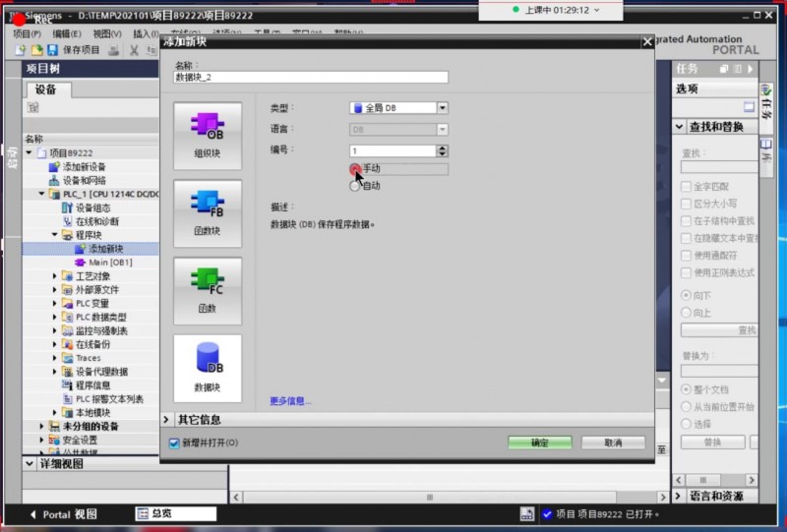The height and width of the screenshot is (532, 787).
Task: Open the 编辑(E) menu
Action: [x=67, y=33]
